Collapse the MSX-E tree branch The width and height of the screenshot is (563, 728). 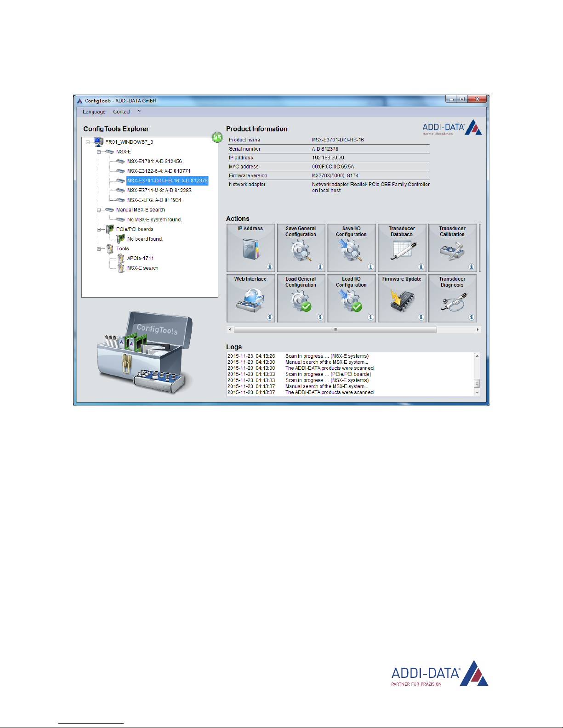click(x=99, y=152)
